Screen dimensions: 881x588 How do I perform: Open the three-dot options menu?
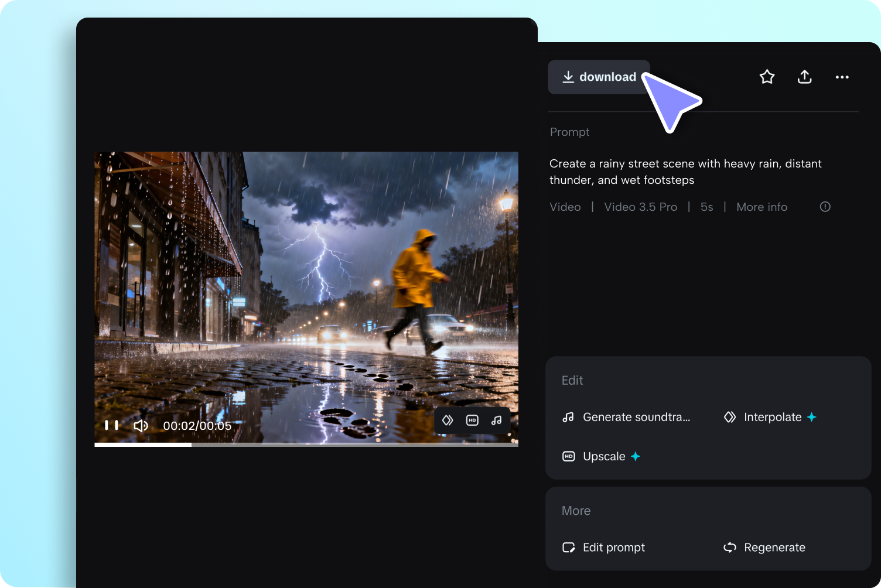tap(842, 77)
